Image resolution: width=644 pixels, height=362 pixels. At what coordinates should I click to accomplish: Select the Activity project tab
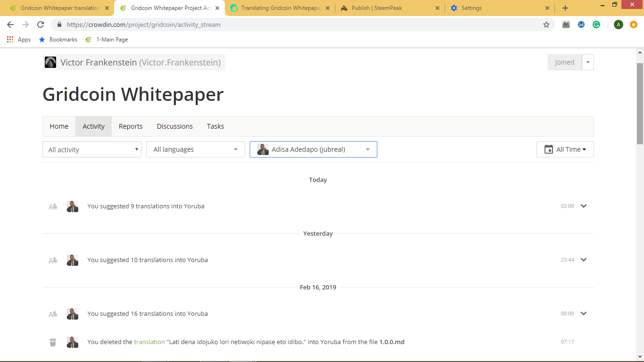(x=93, y=126)
